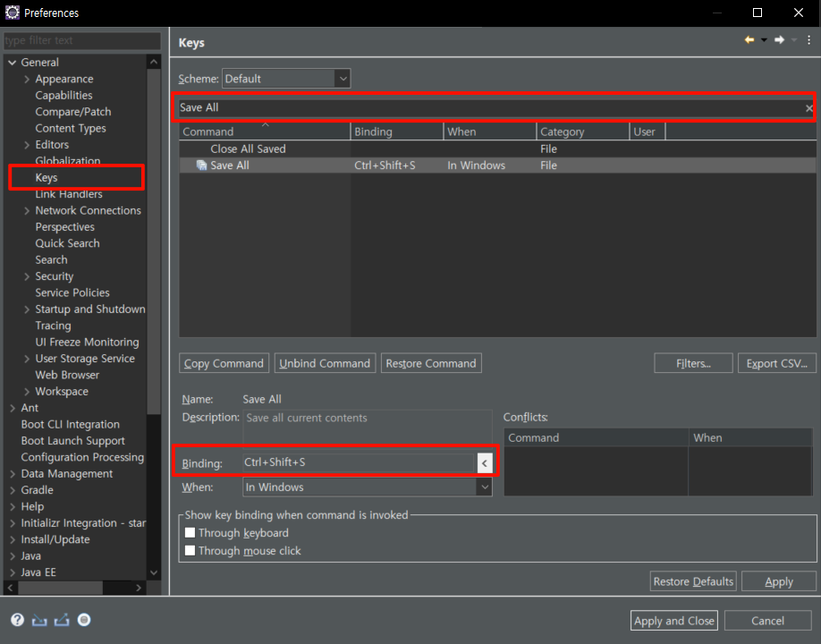This screenshot has height=644, width=821.
Task: Toggle Through keyboard checkbox
Action: click(x=190, y=532)
